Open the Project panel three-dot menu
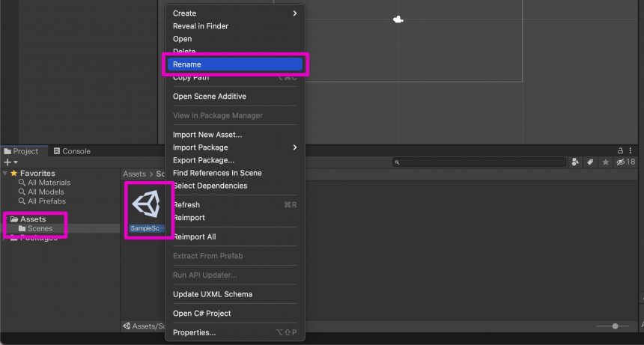Image resolution: width=644 pixels, height=345 pixels. tap(631, 150)
